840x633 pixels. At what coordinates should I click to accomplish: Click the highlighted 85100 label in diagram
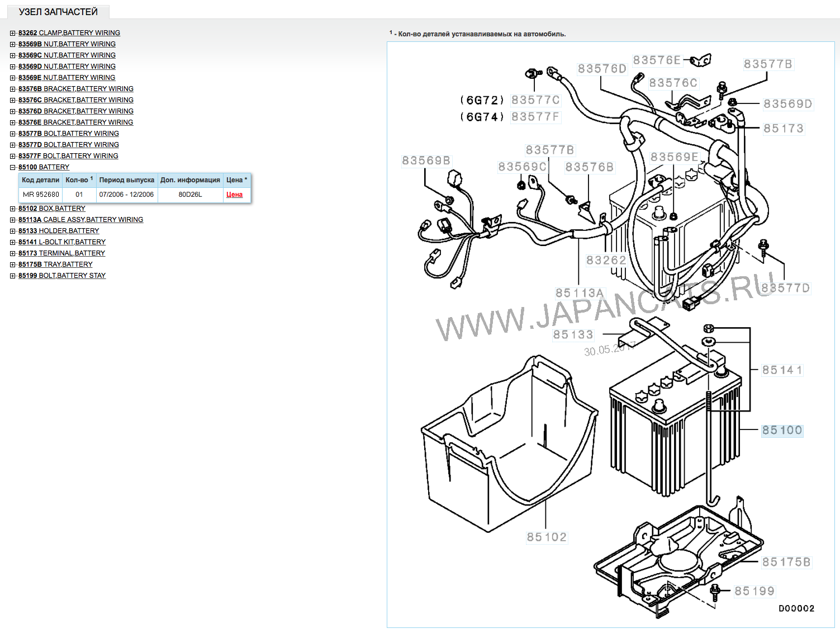coord(782,430)
